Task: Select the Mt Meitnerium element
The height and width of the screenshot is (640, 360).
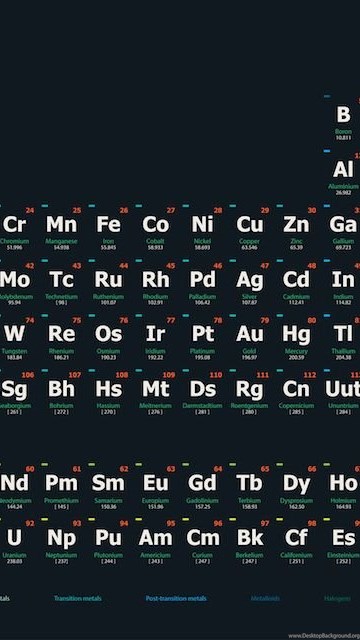Action: point(156,393)
